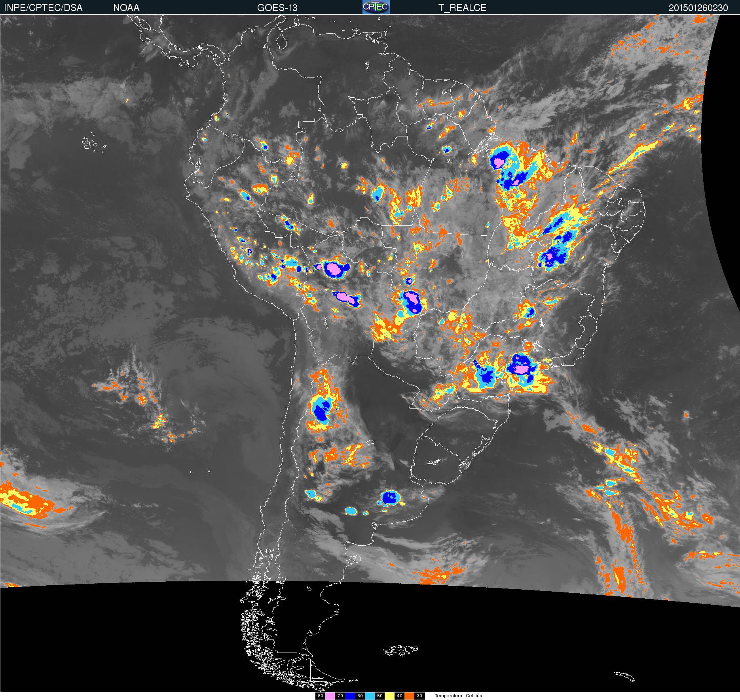Image resolution: width=740 pixels, height=700 pixels.
Task: Click the GOES-13 satellite label
Action: pyautogui.click(x=277, y=8)
